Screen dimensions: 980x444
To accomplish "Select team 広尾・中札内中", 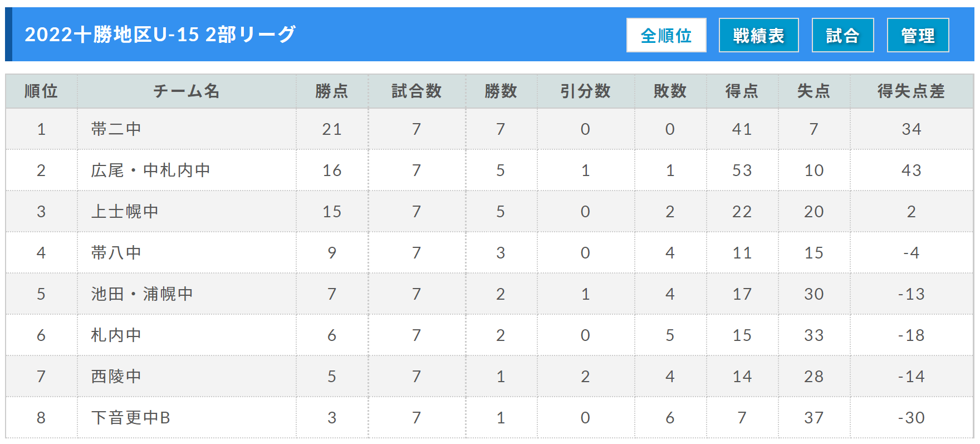I will coord(150,170).
